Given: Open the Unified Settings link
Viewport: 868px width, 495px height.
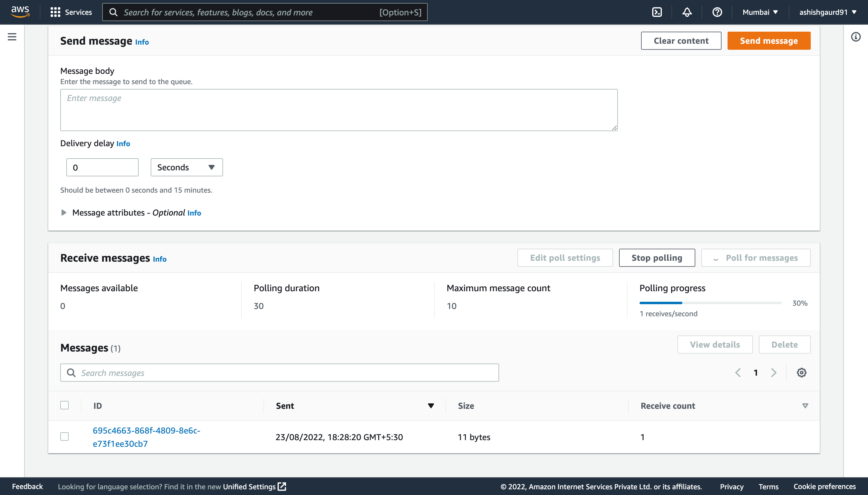Looking at the screenshot, I should (249, 487).
